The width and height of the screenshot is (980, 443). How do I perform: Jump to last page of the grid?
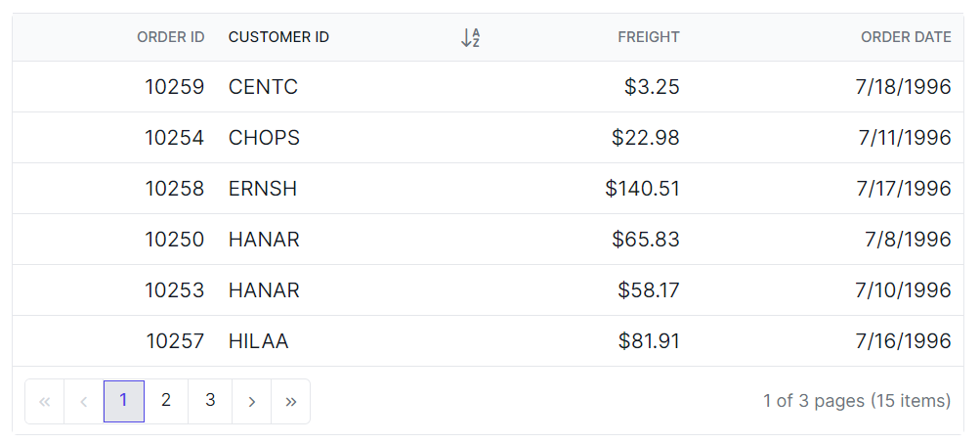(x=290, y=401)
